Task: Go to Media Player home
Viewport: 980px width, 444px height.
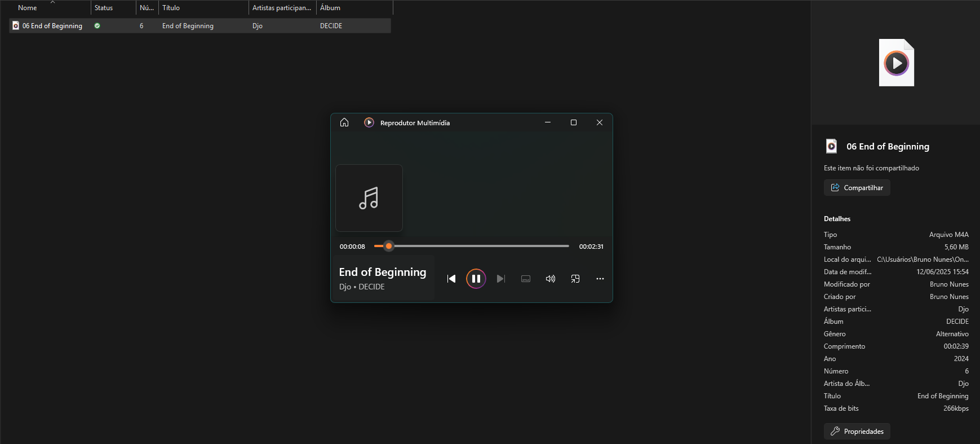Action: coord(344,122)
